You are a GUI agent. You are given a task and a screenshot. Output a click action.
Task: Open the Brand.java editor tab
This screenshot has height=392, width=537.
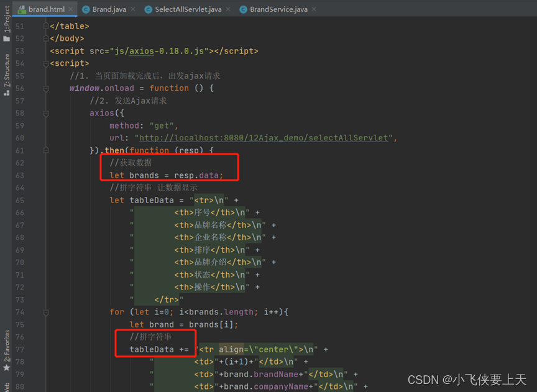[109, 9]
